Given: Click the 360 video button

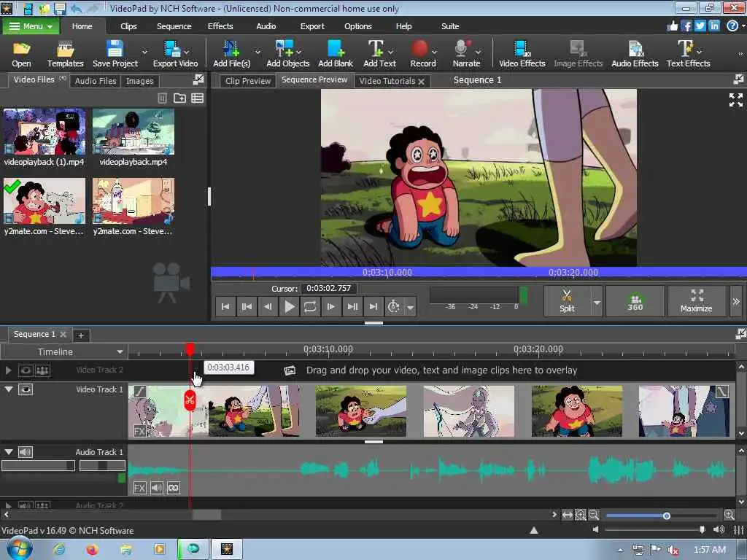Looking at the screenshot, I should pyautogui.click(x=635, y=301).
